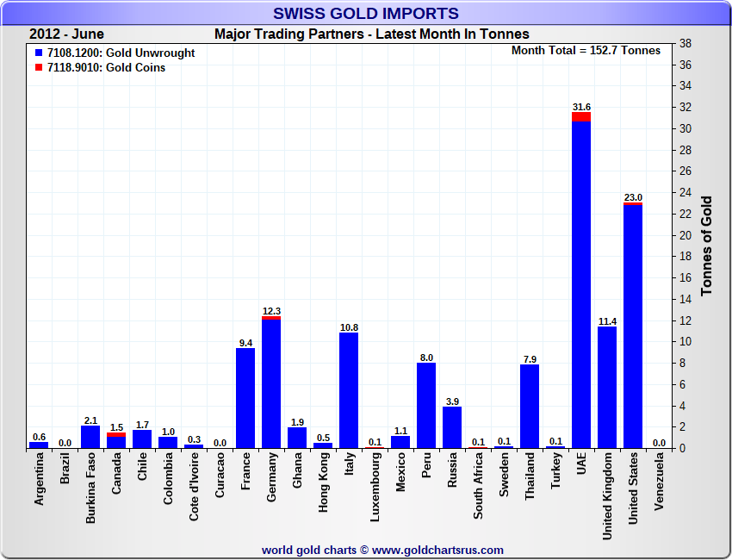Click the blue Gold Unwrought legend square
The image size is (732, 560).
tap(37, 53)
